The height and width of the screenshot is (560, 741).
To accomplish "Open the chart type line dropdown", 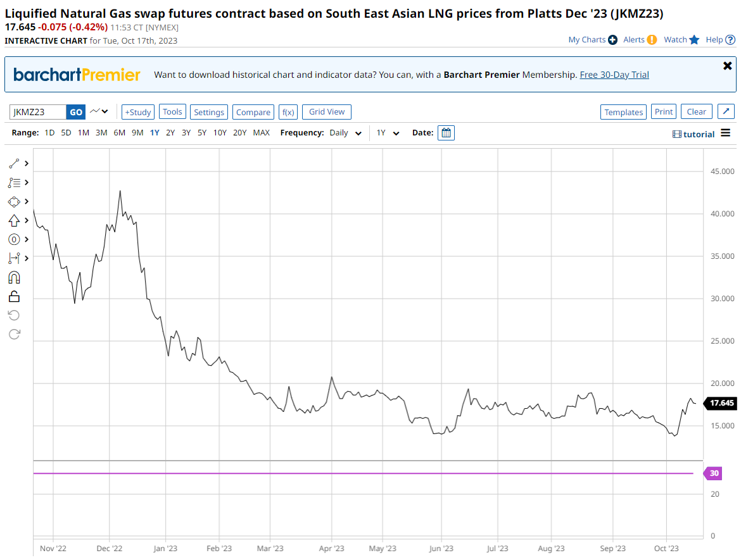I will (x=99, y=112).
